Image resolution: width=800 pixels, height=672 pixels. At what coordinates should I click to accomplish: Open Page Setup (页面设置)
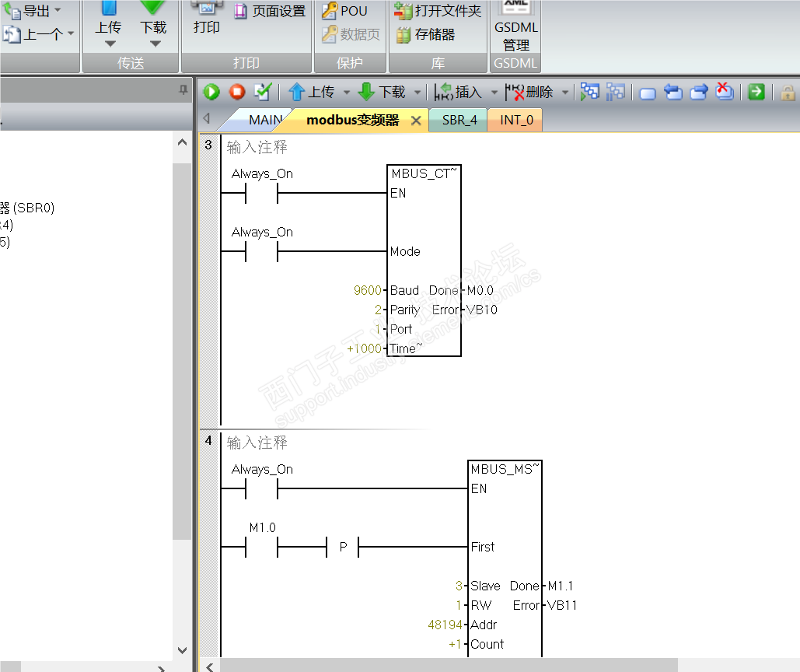point(270,11)
